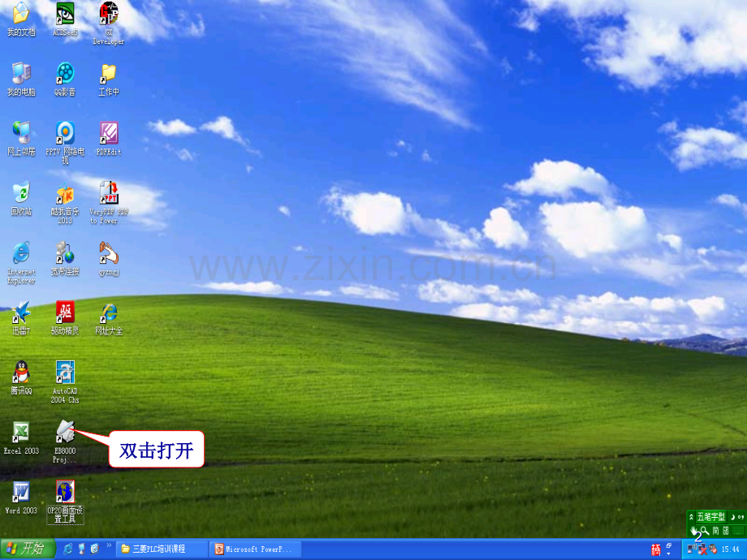Switch to 三菱PLC培训课程 taskbar window
This screenshot has height=560, width=747.
tap(162, 549)
